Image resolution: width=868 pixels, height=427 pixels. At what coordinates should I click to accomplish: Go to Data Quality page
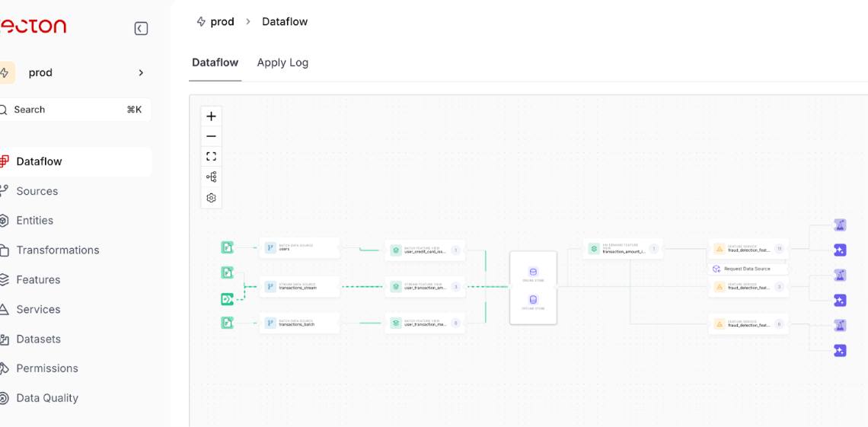pyautogui.click(x=47, y=398)
